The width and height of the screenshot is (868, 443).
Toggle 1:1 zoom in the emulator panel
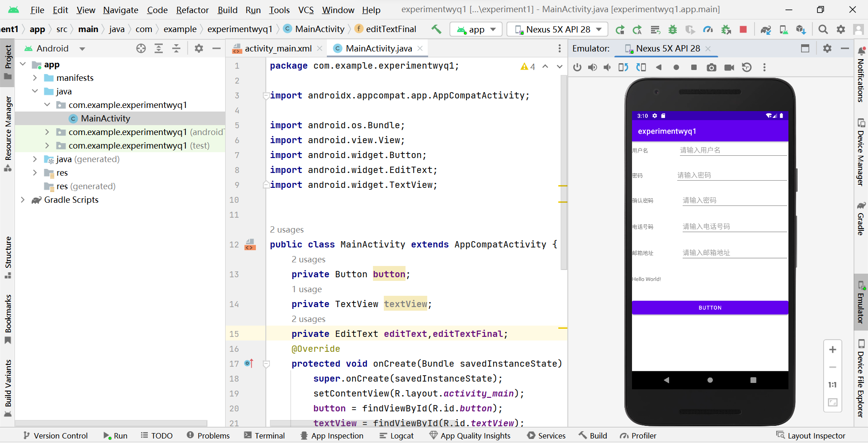click(x=832, y=385)
